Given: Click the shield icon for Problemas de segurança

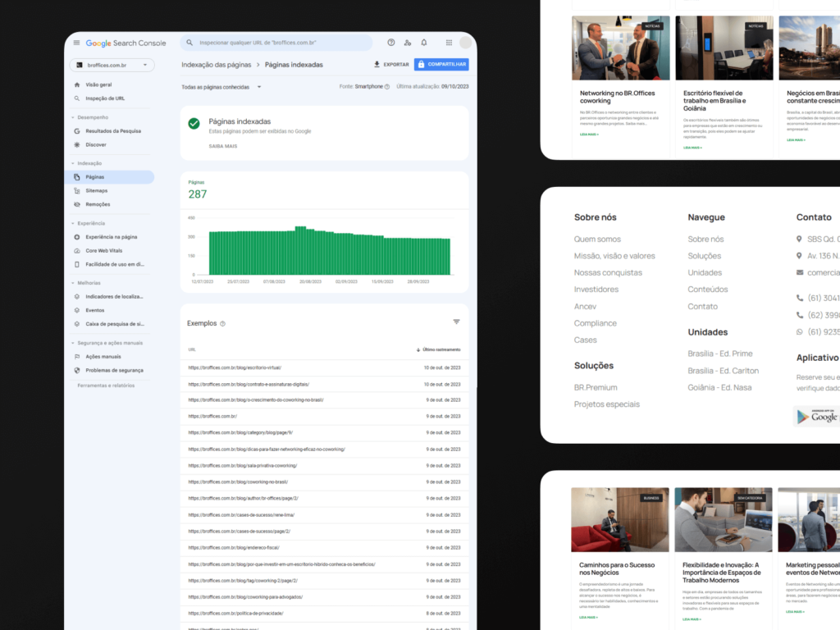Looking at the screenshot, I should click(x=77, y=370).
